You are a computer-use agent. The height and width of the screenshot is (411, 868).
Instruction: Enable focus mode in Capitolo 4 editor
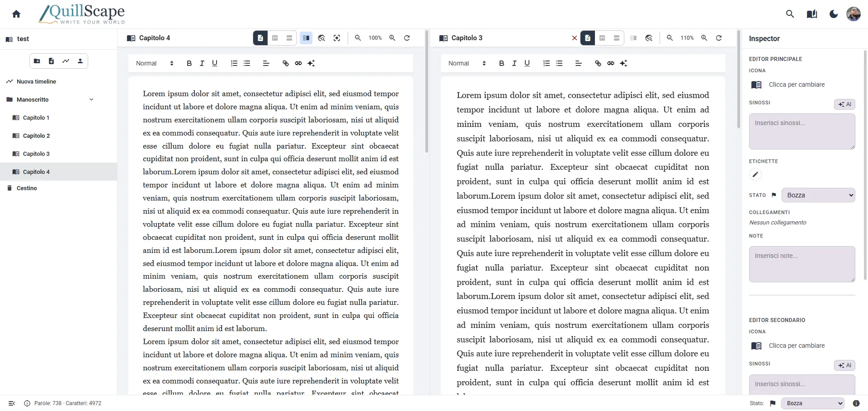pos(337,38)
